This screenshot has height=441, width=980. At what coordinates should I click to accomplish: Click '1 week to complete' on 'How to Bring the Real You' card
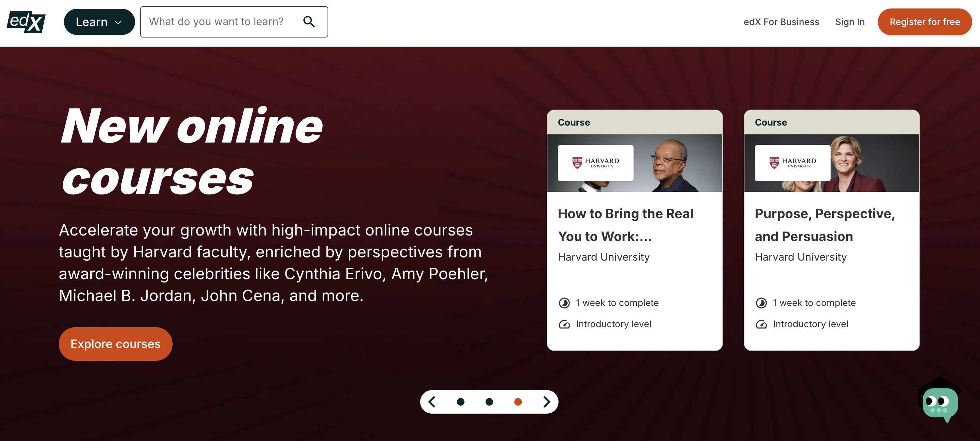click(617, 303)
